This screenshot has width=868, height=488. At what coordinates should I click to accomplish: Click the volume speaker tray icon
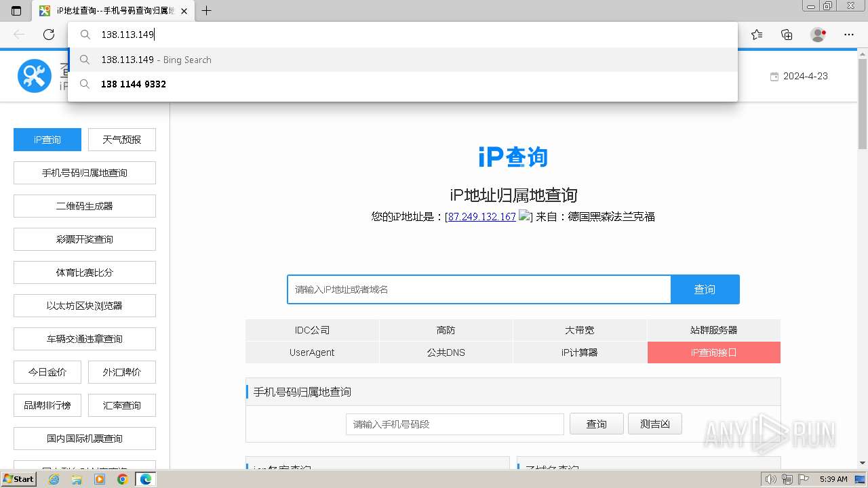point(771,479)
